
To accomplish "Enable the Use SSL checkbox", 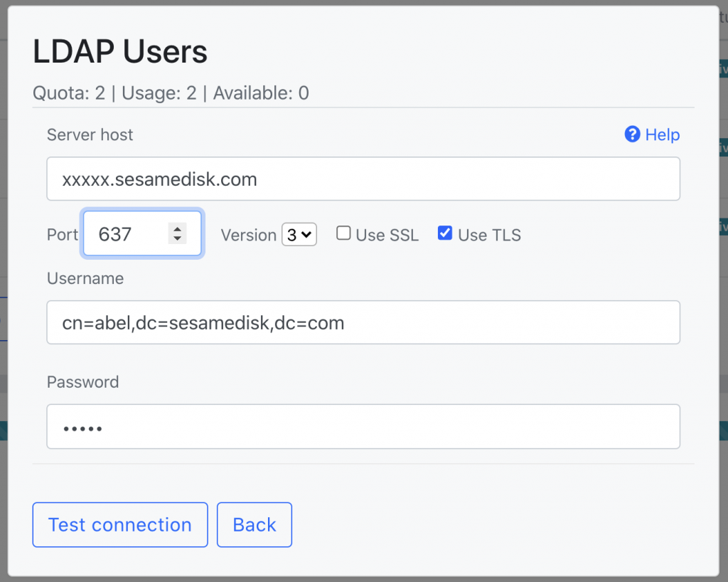I will [343, 233].
